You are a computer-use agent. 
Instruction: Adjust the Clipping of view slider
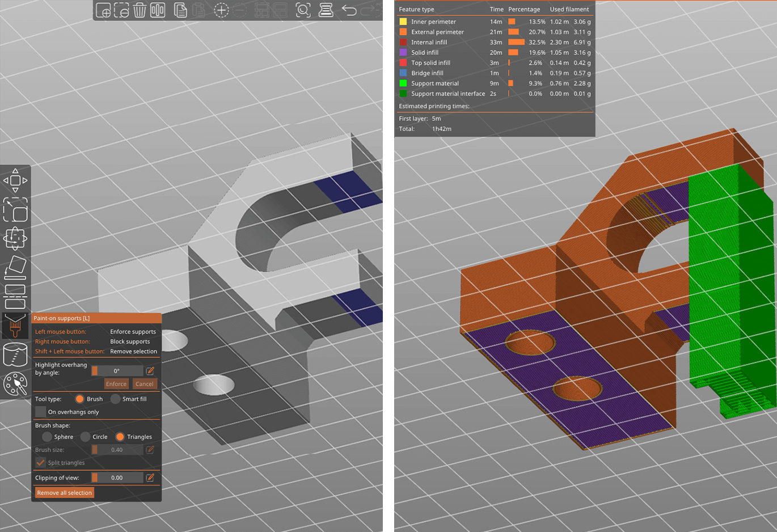[117, 478]
